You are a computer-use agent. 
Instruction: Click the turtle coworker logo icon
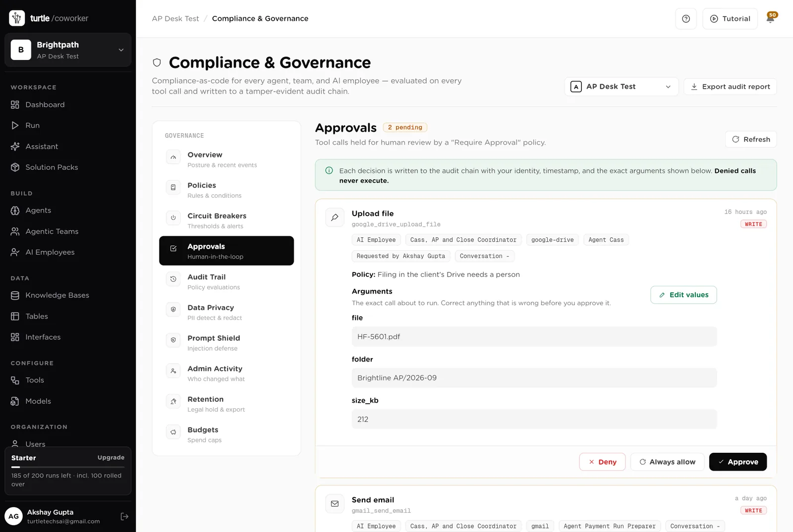(17, 18)
